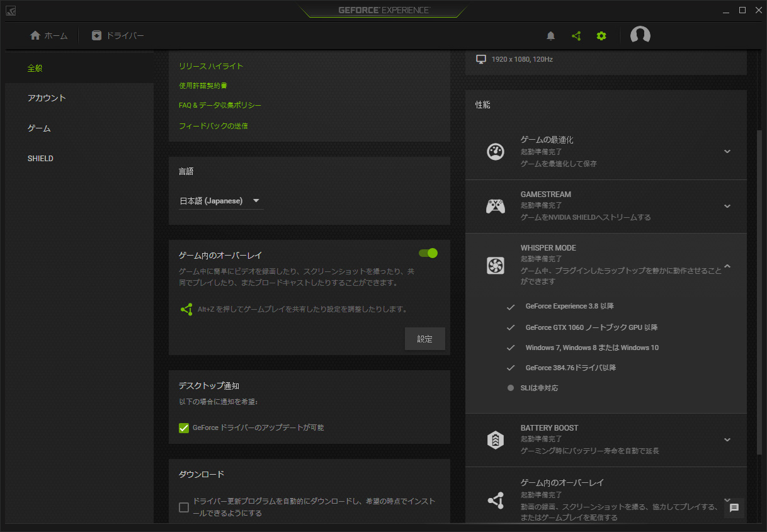Open リリース ハイライト link
767x532 pixels.
click(211, 66)
